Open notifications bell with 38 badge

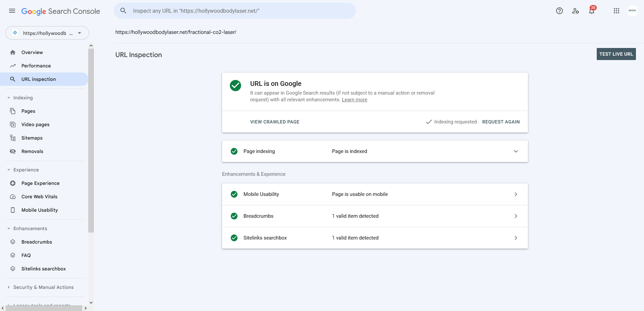592,11
